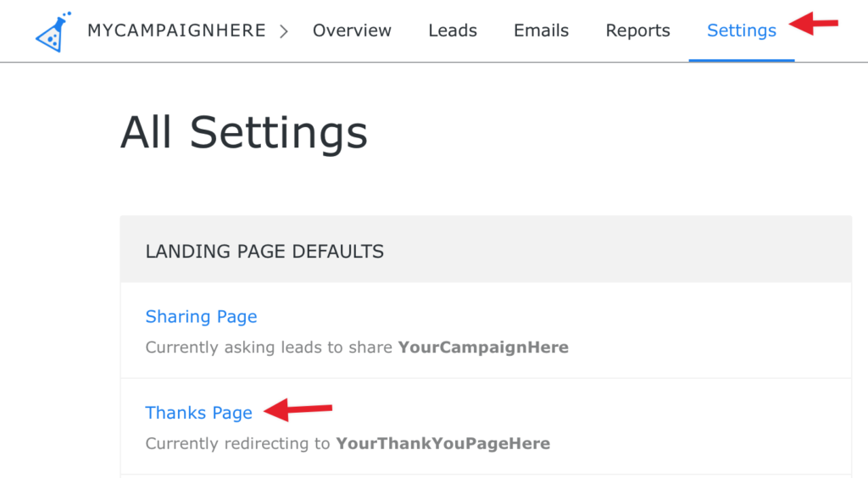This screenshot has height=478, width=868.
Task: Switch to the Overview tab
Action: pyautogui.click(x=352, y=31)
